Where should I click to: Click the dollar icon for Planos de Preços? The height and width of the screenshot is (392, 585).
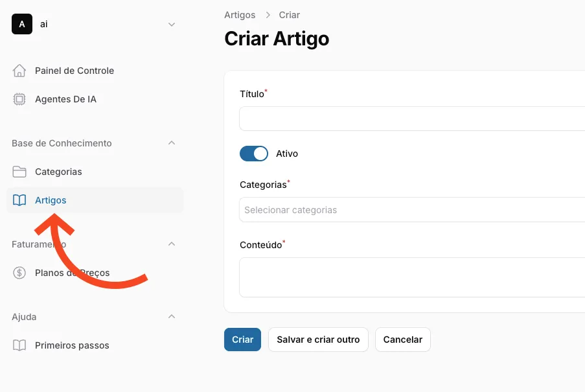click(x=19, y=273)
